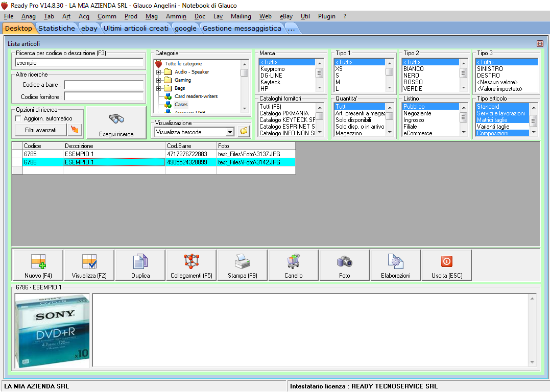Viewport: 550px width, 392px height.
Task: Click the Sony DVD+R product thumbnail
Action: click(x=52, y=331)
